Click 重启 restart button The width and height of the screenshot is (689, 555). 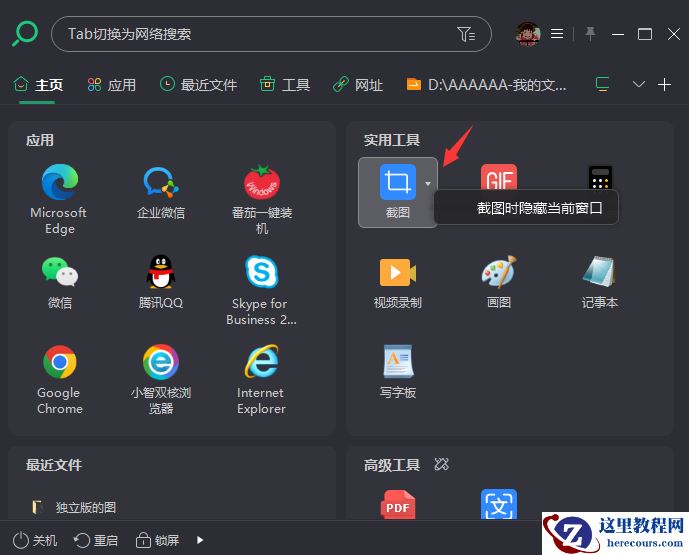(x=95, y=540)
